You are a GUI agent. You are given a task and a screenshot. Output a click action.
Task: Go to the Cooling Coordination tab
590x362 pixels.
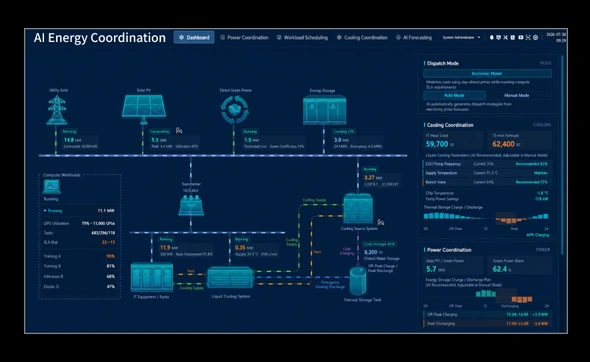[362, 37]
